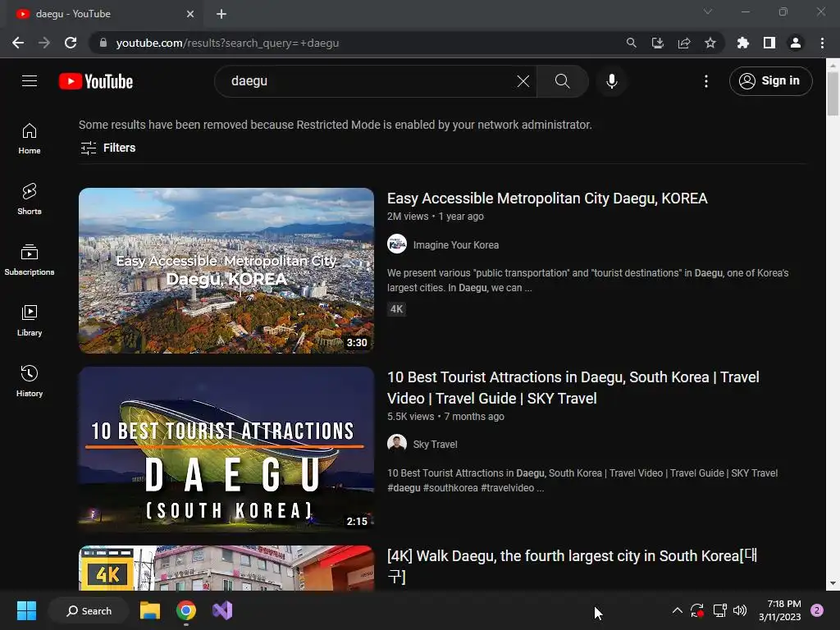The height and width of the screenshot is (630, 840).
Task: Open the 10 Best Tourist Attractions thumbnail
Action: [226, 449]
